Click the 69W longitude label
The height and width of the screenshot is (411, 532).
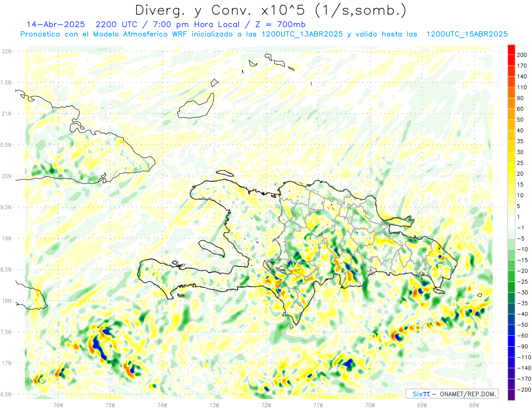tap(422, 405)
